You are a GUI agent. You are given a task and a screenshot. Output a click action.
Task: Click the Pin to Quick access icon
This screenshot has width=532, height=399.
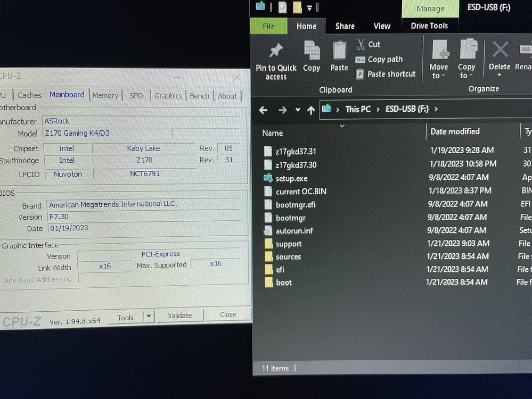tap(276, 52)
